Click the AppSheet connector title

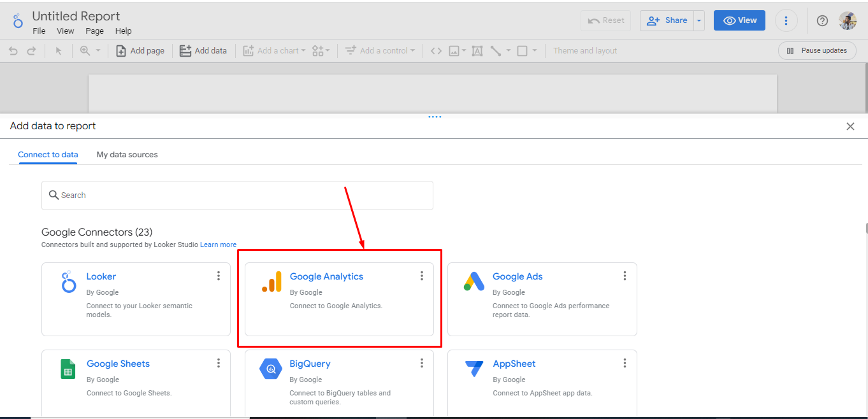pos(514,364)
